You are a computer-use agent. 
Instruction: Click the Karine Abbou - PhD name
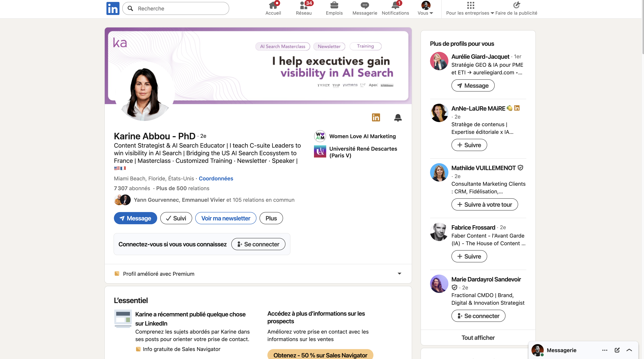(x=155, y=136)
